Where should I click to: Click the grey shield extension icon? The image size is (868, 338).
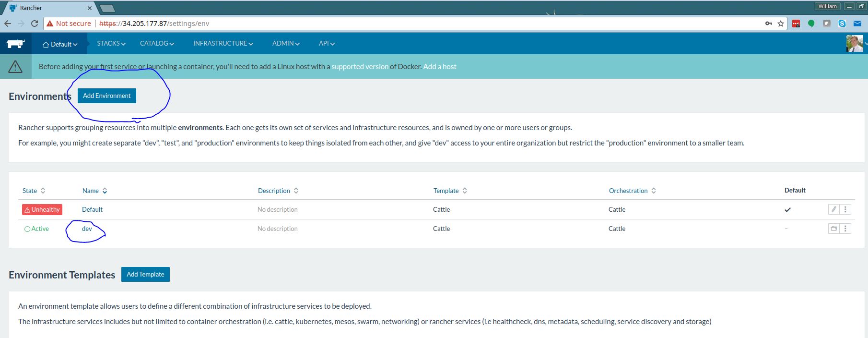pos(827,23)
